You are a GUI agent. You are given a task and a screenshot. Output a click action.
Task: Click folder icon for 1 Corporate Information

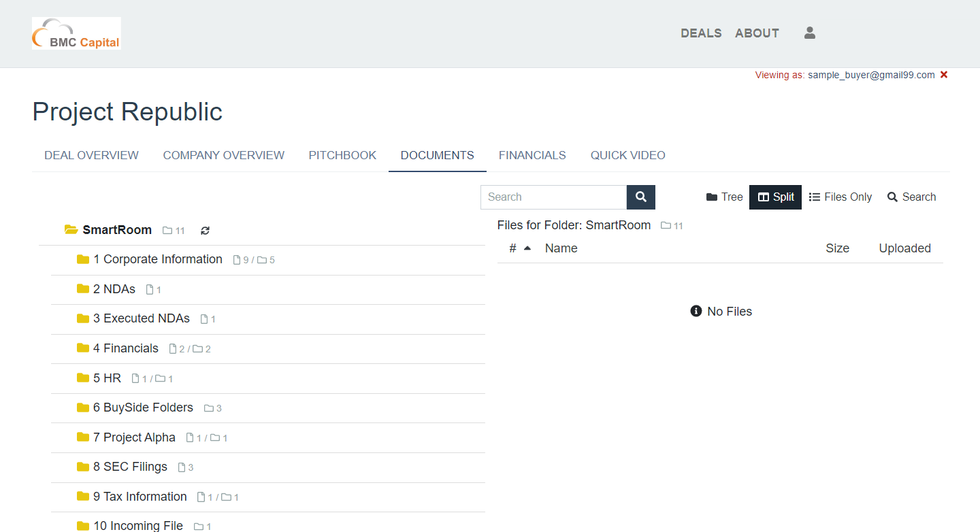point(83,259)
